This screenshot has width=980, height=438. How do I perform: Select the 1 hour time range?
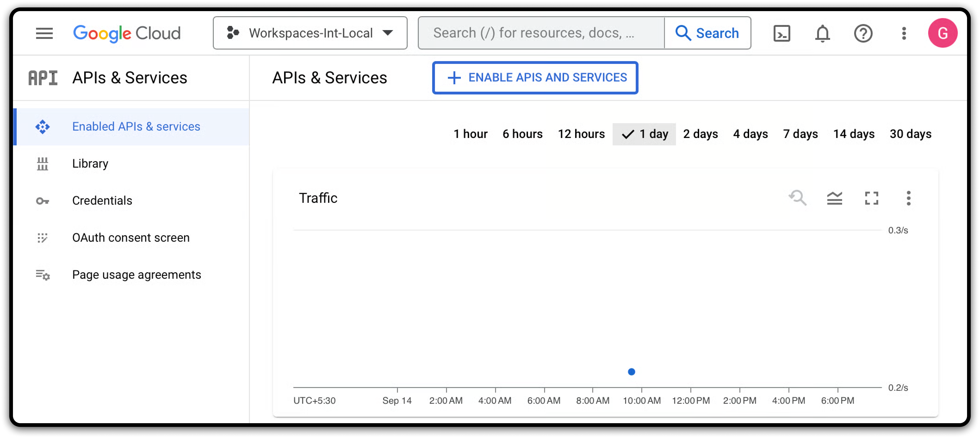470,134
